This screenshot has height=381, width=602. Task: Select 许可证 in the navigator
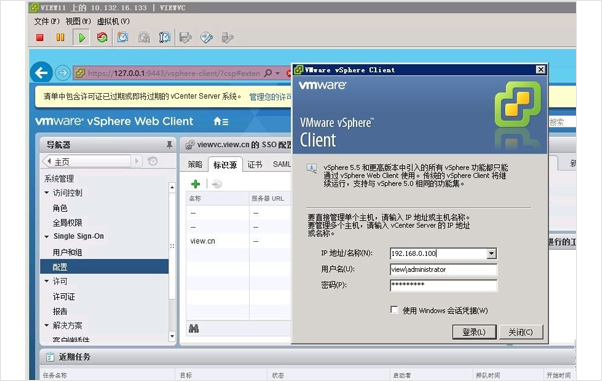[x=64, y=297]
